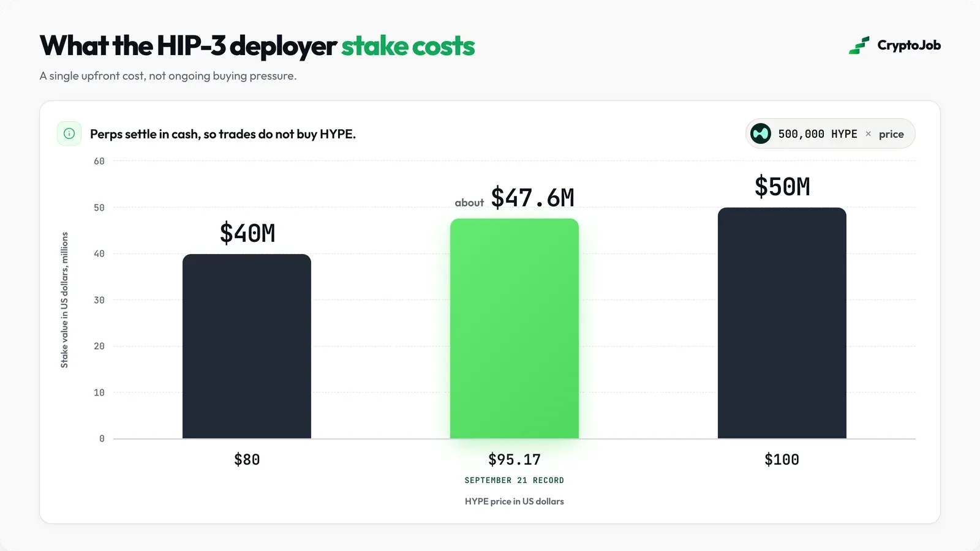Click the word 'about' before $47.6M
The height and width of the screenshot is (551, 980).
469,203
